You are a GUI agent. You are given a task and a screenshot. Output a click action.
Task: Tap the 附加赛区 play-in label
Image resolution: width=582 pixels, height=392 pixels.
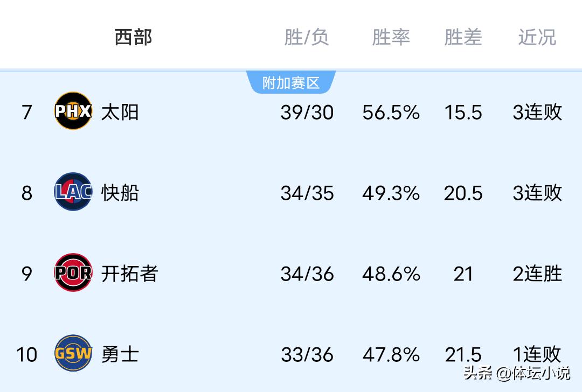click(x=291, y=82)
